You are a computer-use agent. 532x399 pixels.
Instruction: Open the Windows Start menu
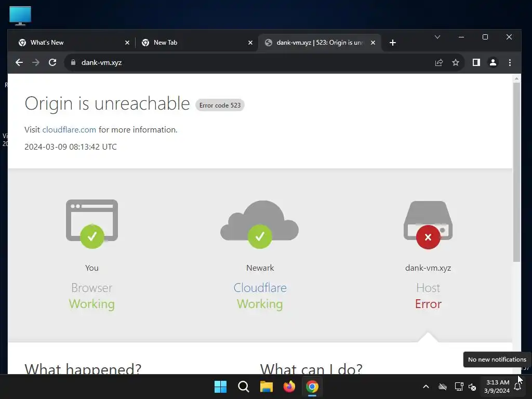[x=220, y=387]
